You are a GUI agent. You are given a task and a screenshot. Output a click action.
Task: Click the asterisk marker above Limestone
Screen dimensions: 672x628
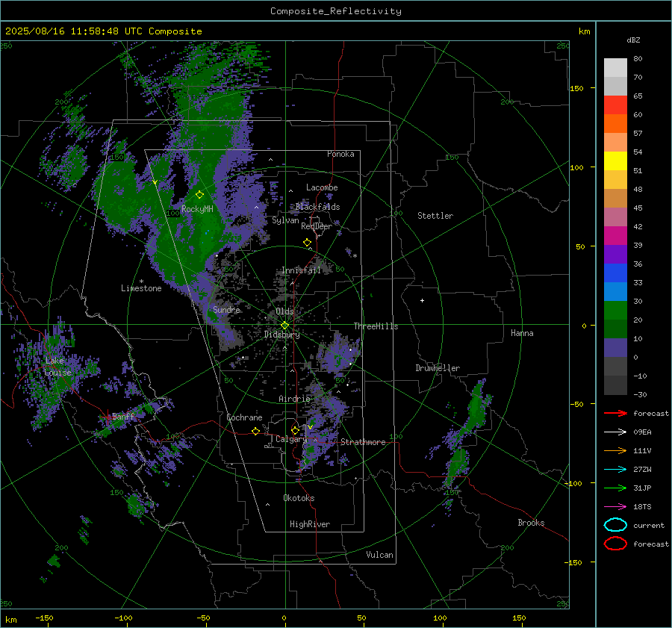141,282
